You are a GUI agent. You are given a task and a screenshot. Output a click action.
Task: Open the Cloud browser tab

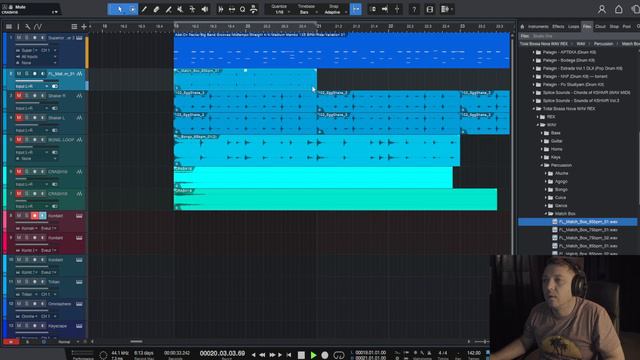point(600,27)
